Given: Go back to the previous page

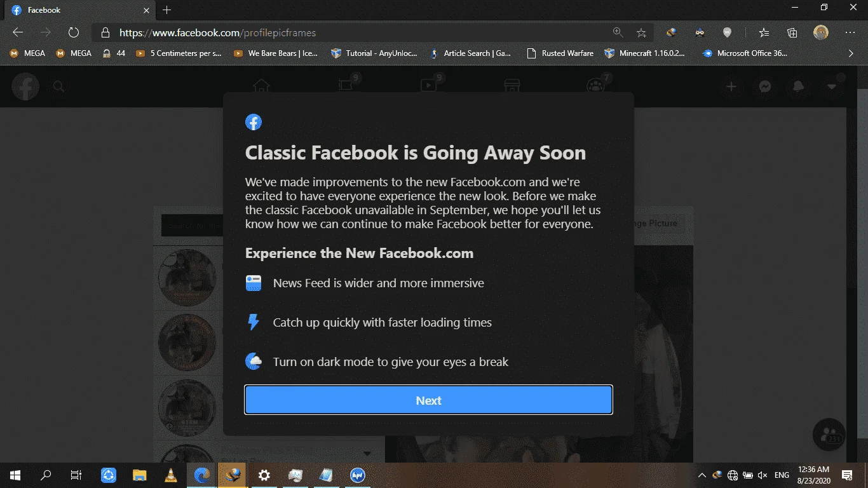Looking at the screenshot, I should (x=18, y=32).
